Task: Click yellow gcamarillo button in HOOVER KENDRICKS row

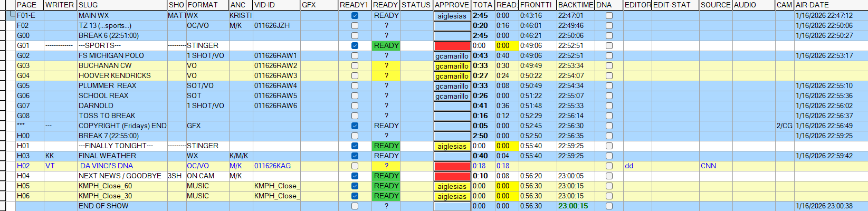Action: point(452,76)
